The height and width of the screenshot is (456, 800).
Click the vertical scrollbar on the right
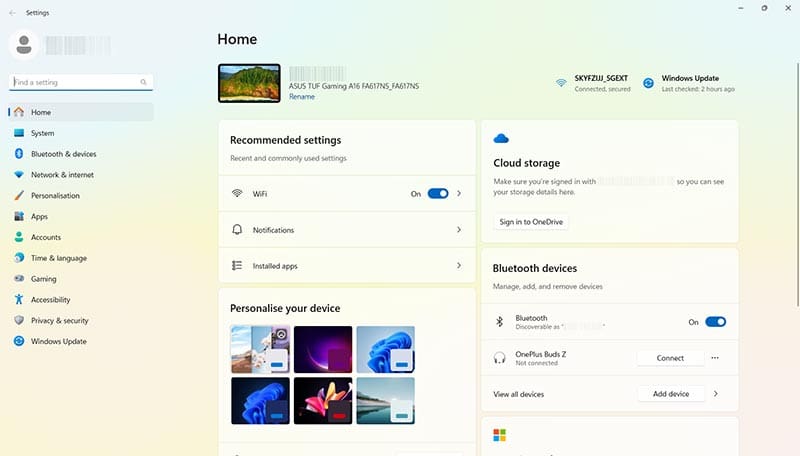[797, 185]
